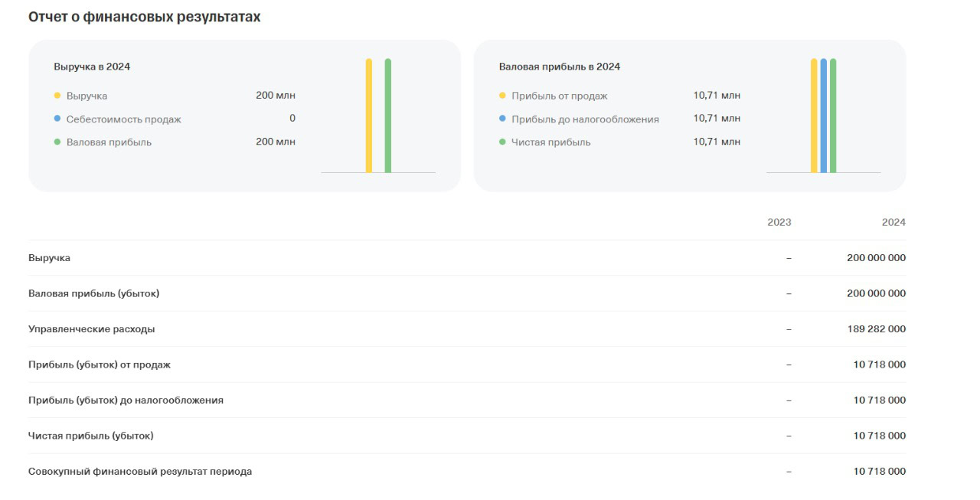The image size is (980, 500).
Task: Click yellow dot beside Прибыль от продаж
Action: [502, 96]
